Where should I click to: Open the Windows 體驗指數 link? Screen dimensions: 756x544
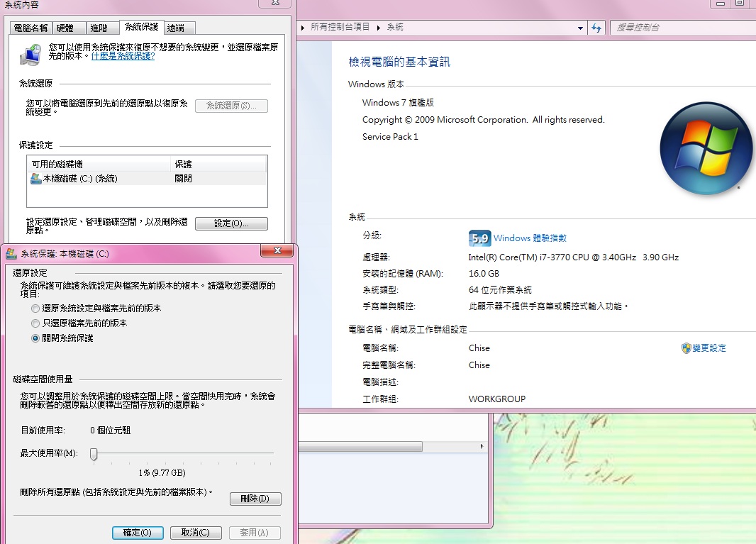pos(530,238)
